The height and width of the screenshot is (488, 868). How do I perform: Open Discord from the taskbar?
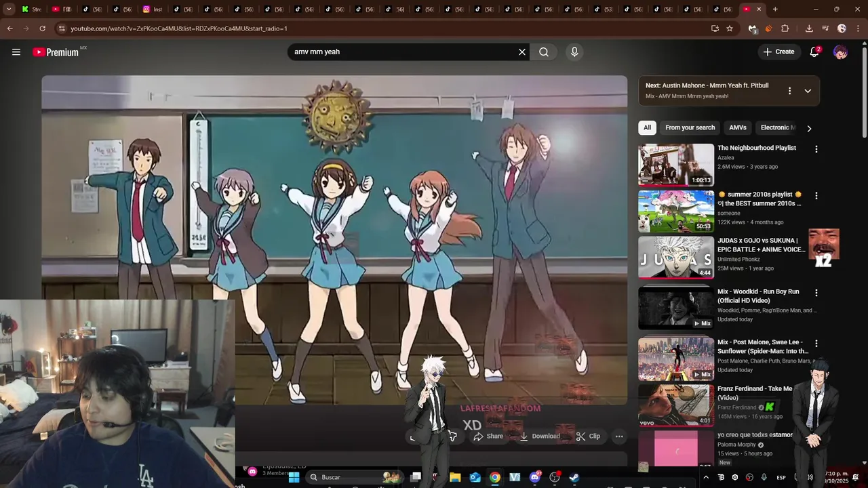534,477
